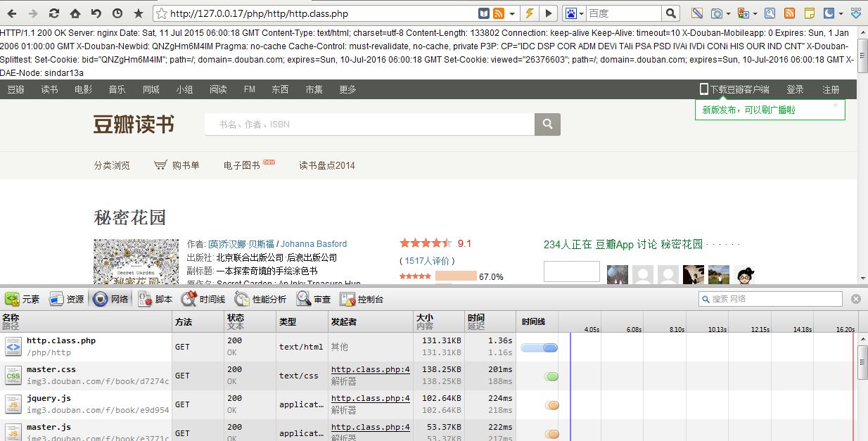Click 读书盘点2014 link
868x441 pixels.
click(327, 165)
